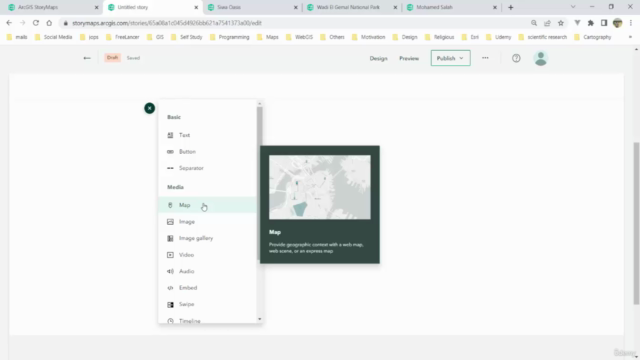This screenshot has height=360, width=640.
Task: Open a new browser tab
Action: (510, 7)
